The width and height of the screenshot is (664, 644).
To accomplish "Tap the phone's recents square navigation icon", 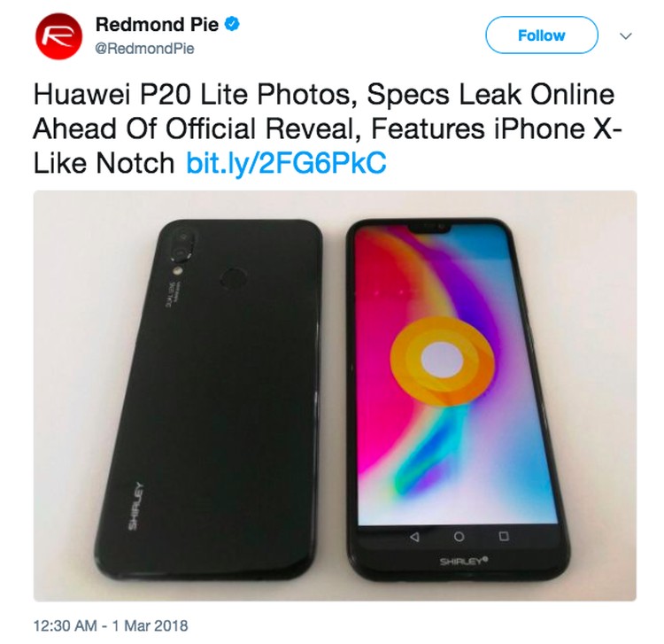I will tap(504, 537).
